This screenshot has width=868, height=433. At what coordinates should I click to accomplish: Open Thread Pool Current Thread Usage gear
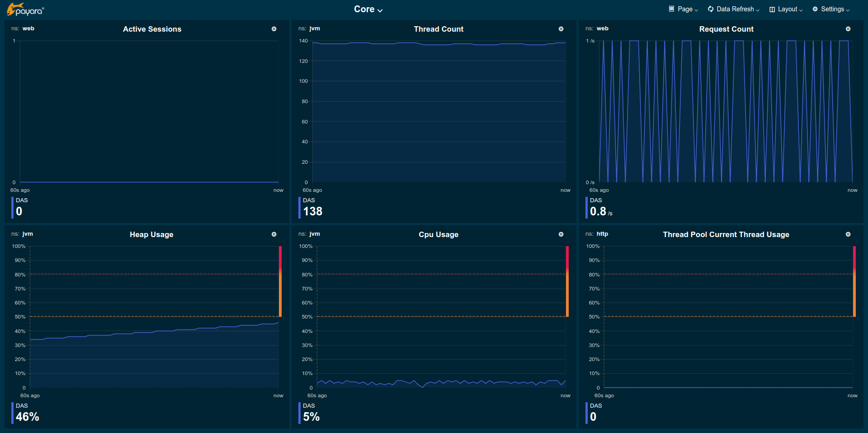pos(848,234)
